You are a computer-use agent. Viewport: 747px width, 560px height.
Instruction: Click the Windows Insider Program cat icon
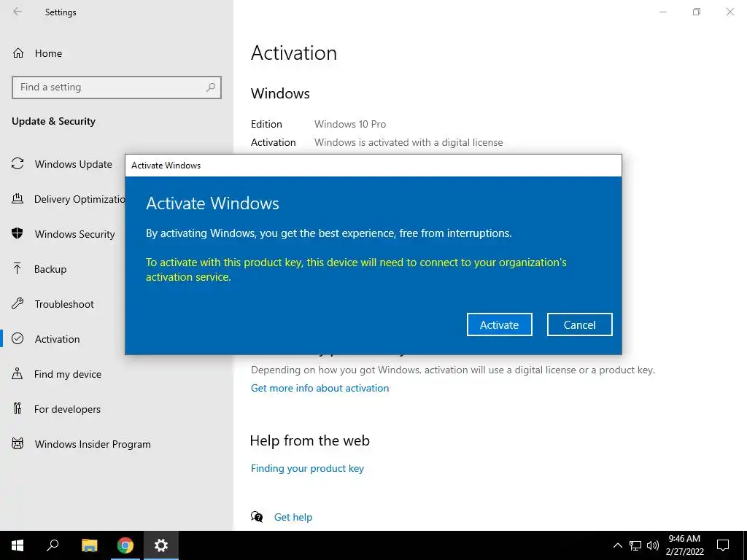[x=18, y=444]
